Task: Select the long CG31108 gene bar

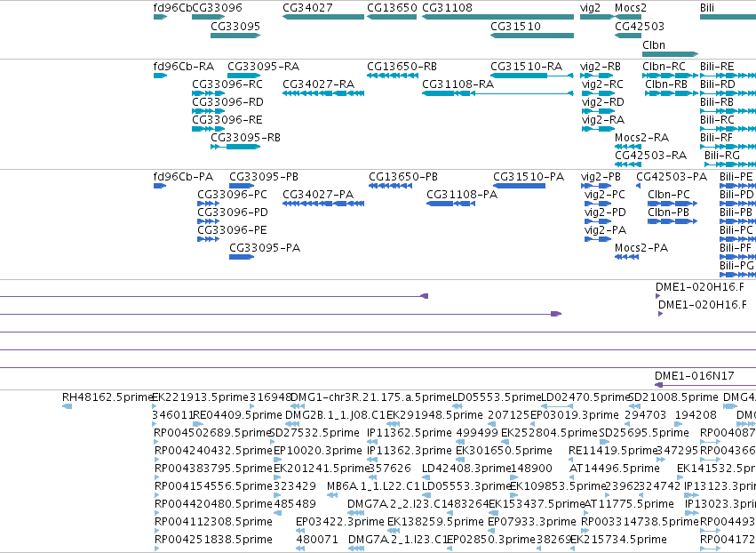Action: [497, 17]
